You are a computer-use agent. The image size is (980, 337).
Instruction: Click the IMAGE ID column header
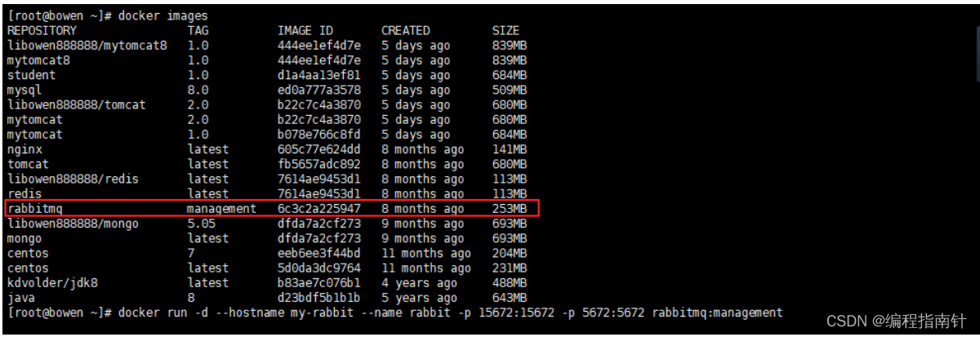click(305, 30)
